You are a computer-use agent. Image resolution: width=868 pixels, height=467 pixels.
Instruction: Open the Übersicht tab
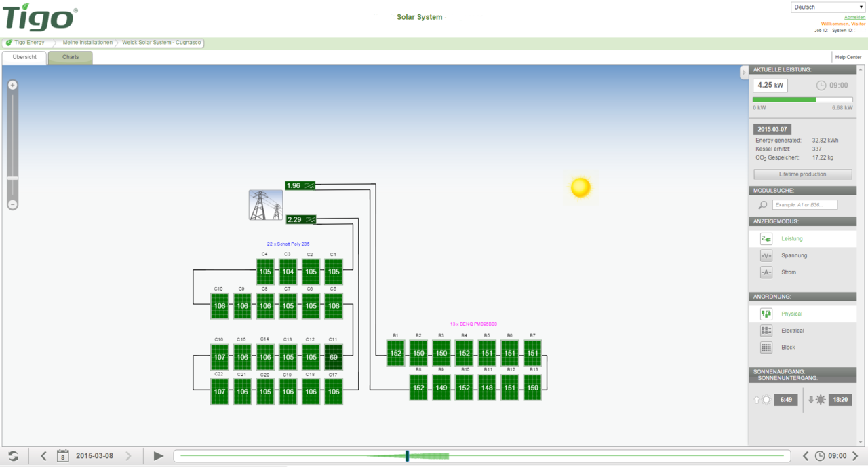click(24, 58)
